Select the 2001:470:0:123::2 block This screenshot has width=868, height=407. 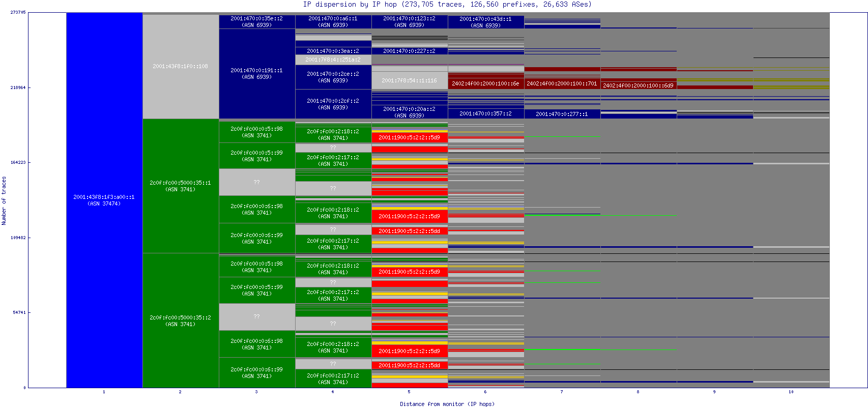pos(410,21)
